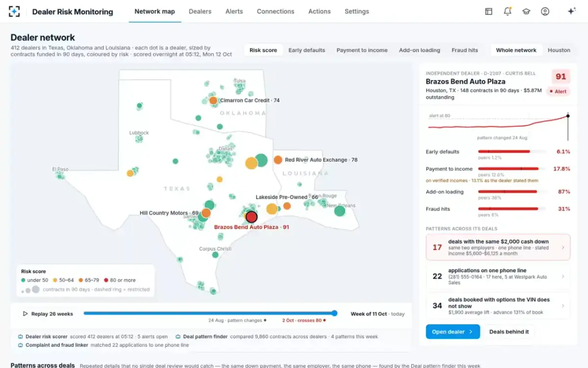Screen dimensions: 588x368
Task: Narrow the map to Houston
Action: (559, 50)
